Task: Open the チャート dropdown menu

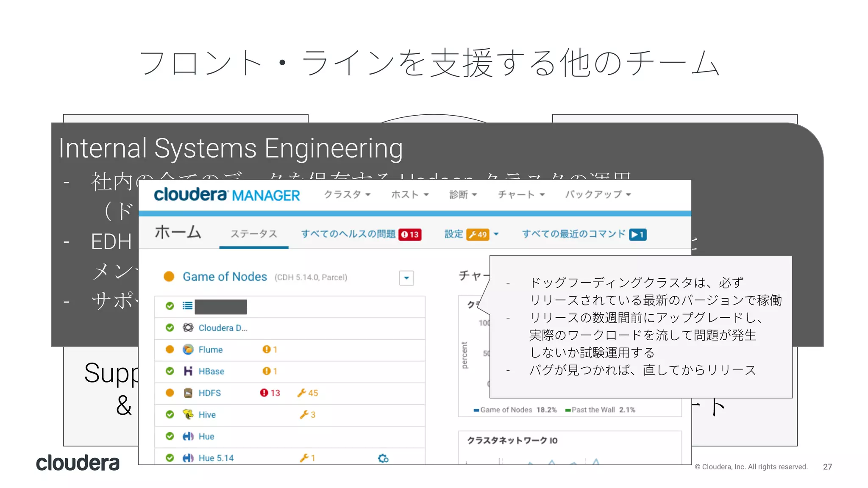Action: point(521,194)
